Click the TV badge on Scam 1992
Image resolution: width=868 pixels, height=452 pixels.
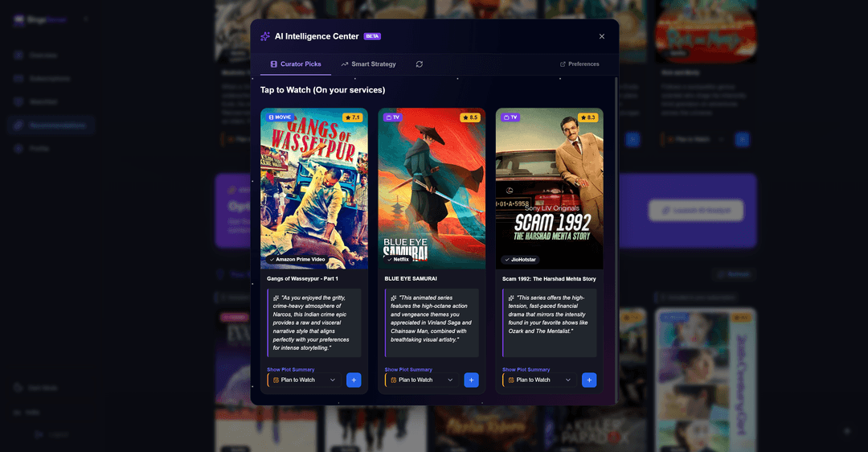pos(510,117)
